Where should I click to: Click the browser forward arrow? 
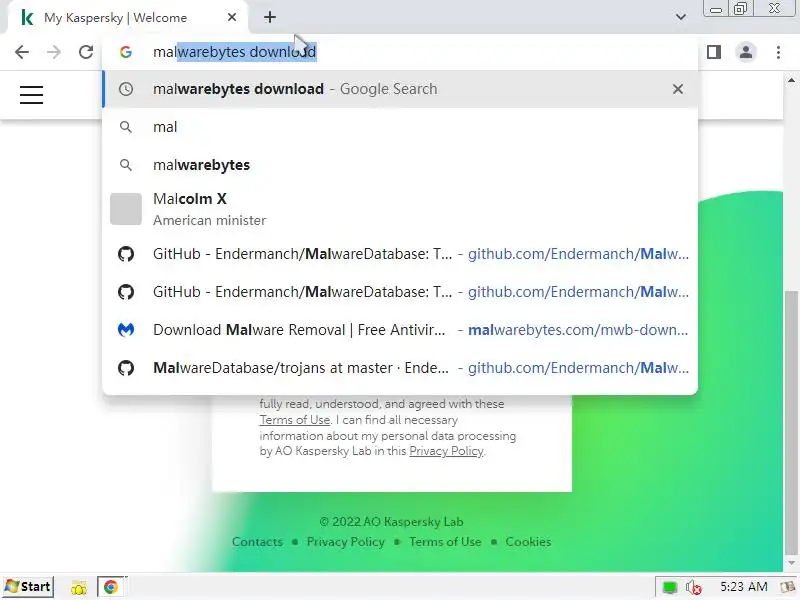[x=54, y=52]
